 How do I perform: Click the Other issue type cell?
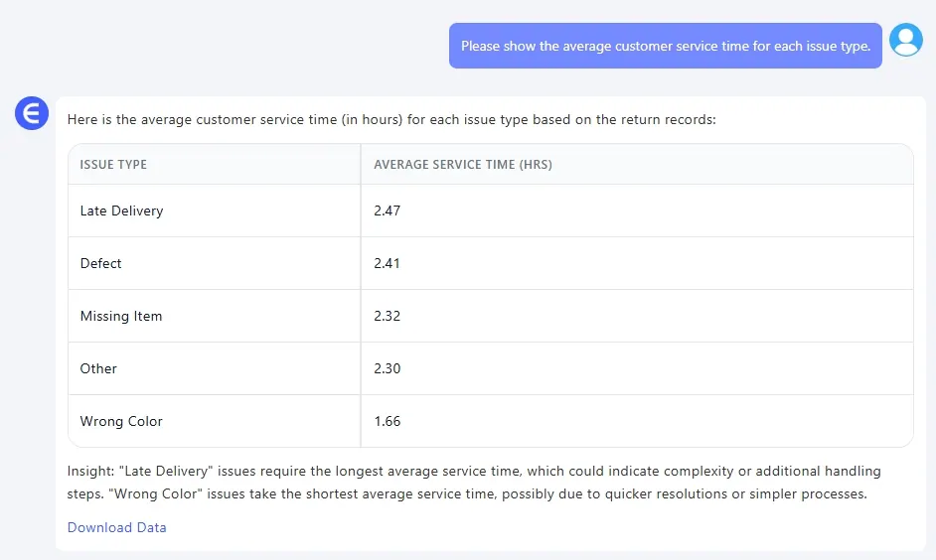click(98, 368)
